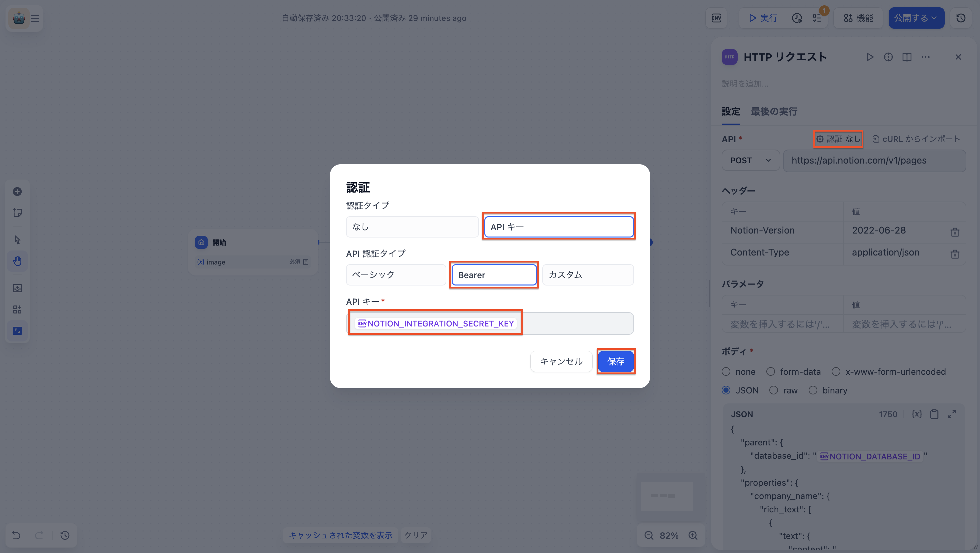980x553 pixels.
Task: Click the zoom in magnifier icon
Action: coord(693,535)
